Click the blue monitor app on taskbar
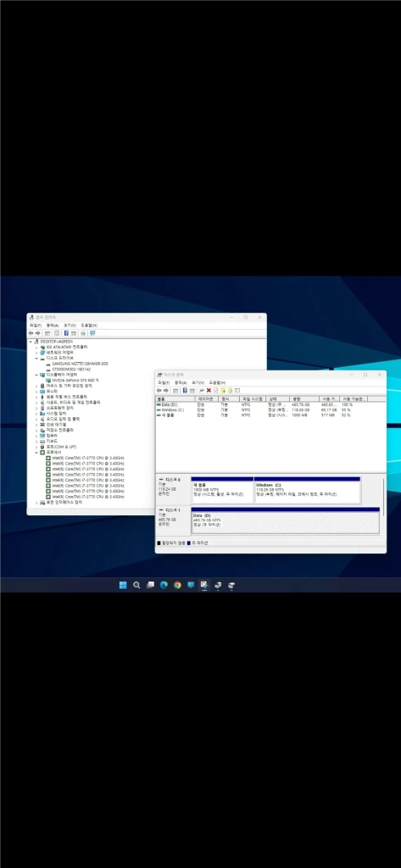The image size is (401, 868). point(191,585)
